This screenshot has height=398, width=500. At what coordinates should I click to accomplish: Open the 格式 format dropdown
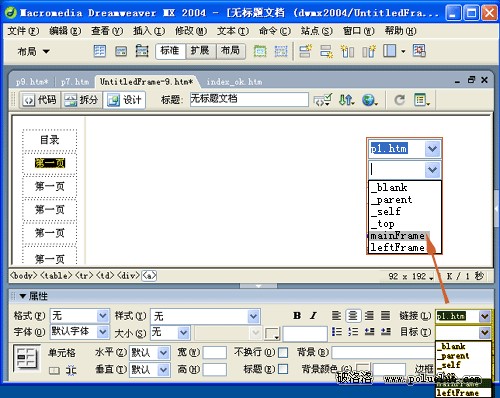pyautogui.click(x=103, y=315)
